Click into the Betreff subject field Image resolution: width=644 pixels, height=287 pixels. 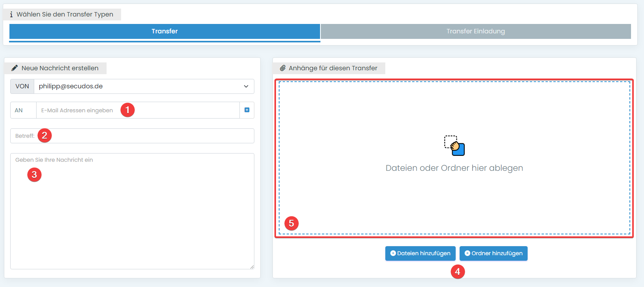(x=145, y=136)
